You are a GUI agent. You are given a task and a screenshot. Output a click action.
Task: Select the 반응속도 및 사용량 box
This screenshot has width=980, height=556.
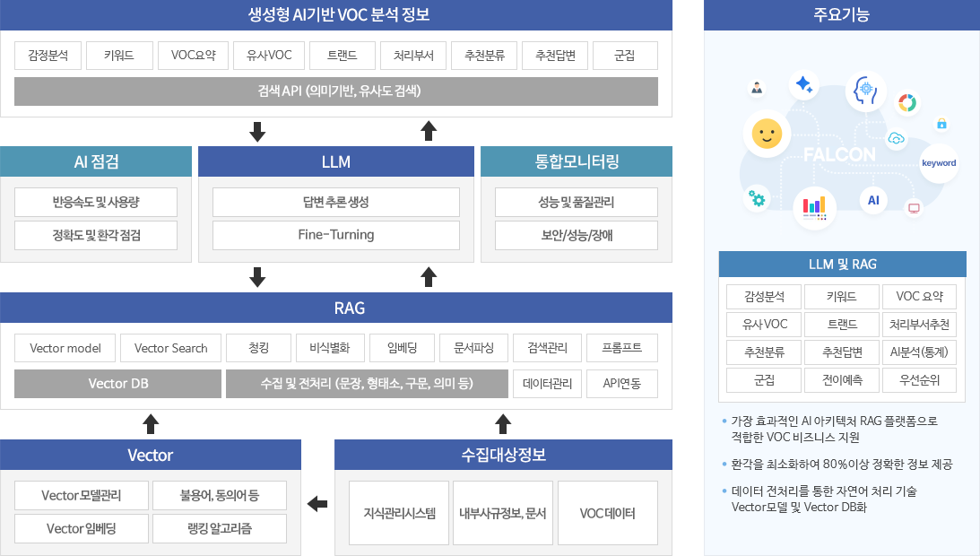point(96,202)
